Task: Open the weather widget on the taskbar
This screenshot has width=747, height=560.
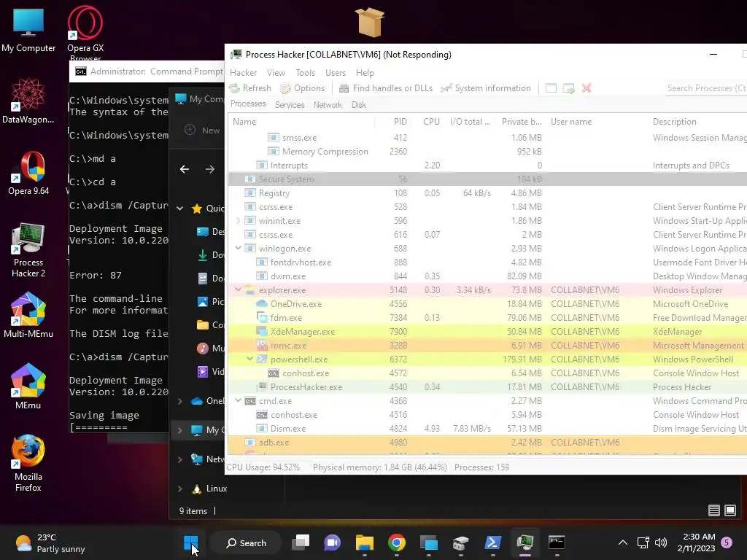Action: coord(50,542)
